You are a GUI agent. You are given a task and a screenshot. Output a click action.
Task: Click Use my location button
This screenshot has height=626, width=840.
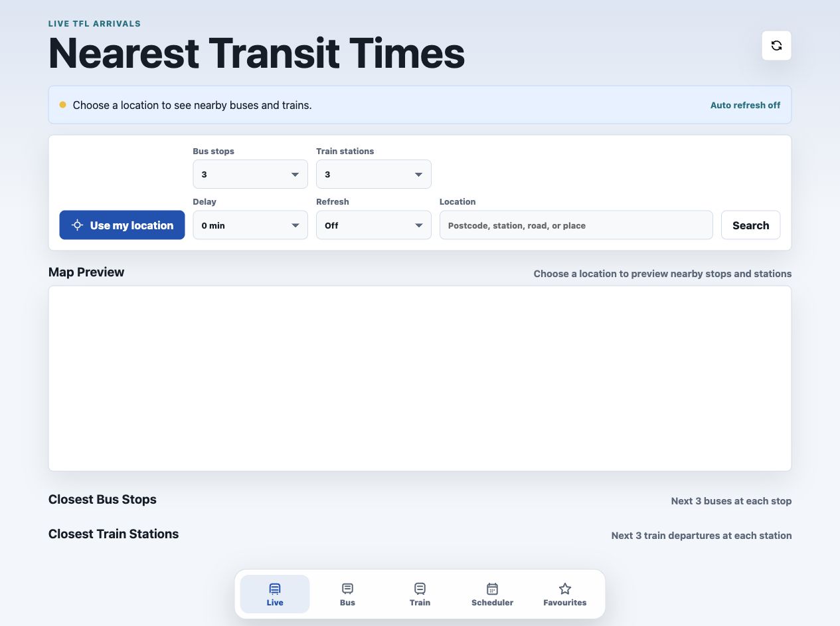click(x=122, y=225)
